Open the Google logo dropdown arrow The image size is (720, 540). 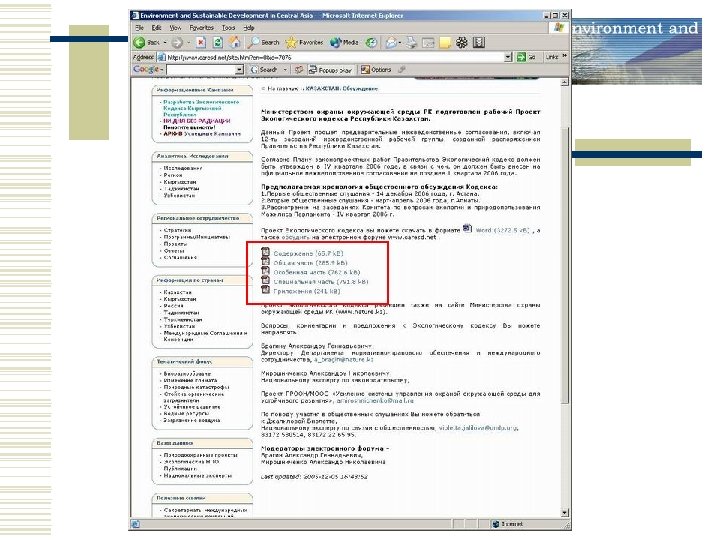[162, 70]
